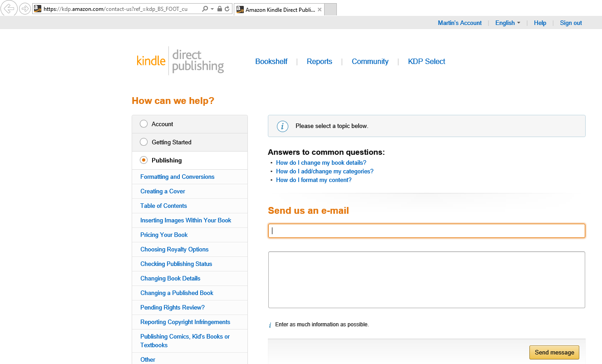Open the Community menu
The height and width of the screenshot is (364, 602).
tap(370, 61)
